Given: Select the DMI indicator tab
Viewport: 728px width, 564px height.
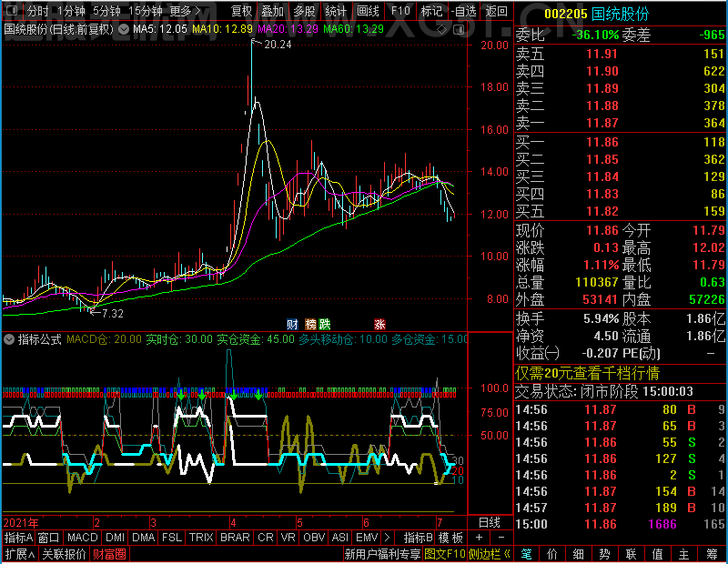Looking at the screenshot, I should click(x=116, y=537).
